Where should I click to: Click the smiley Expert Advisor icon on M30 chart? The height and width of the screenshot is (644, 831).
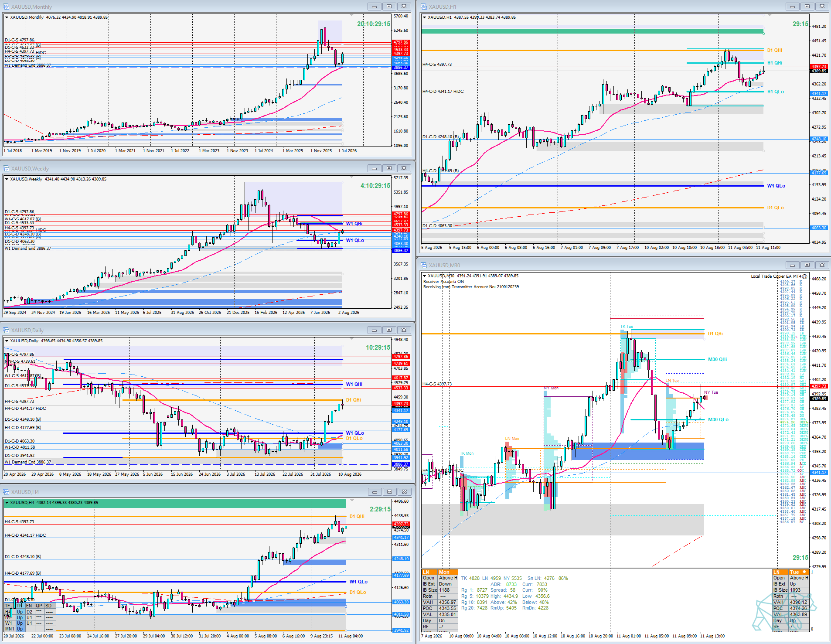point(805,276)
